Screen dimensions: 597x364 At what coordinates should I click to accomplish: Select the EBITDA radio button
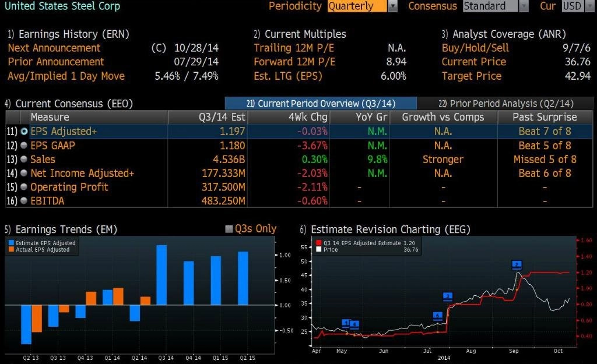[x=24, y=200]
